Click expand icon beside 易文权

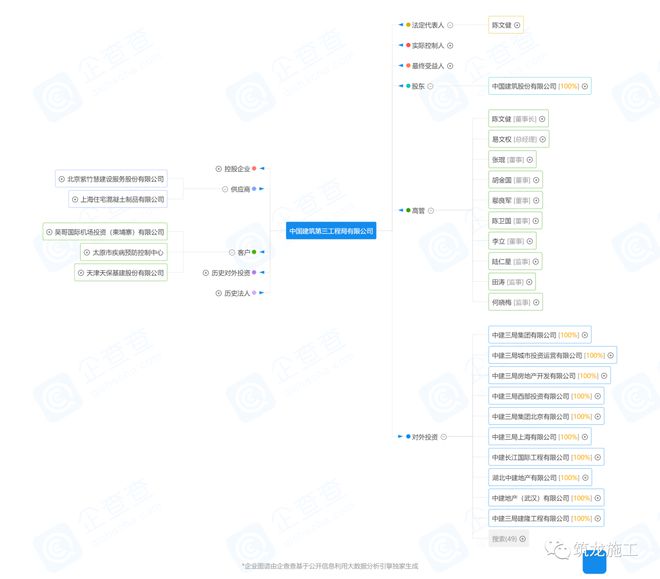pyautogui.click(x=543, y=139)
